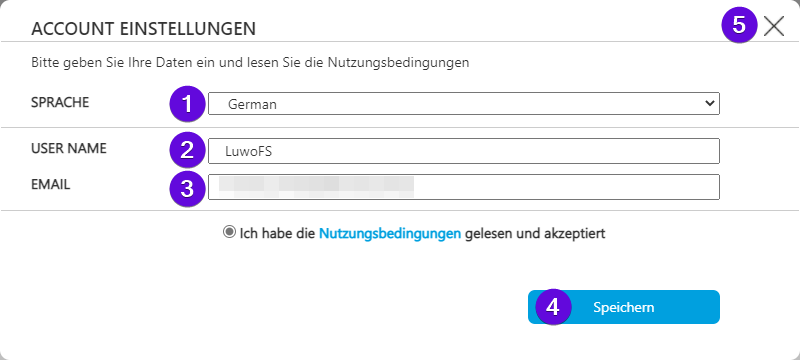Viewport: 800px width, 360px height.
Task: Click the purple number 3 badge
Action: pos(187,188)
